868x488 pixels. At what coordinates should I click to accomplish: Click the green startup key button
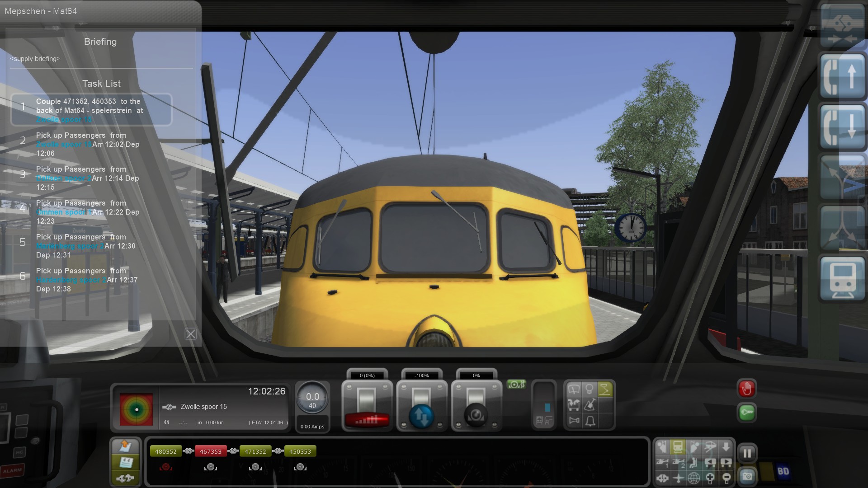click(746, 412)
